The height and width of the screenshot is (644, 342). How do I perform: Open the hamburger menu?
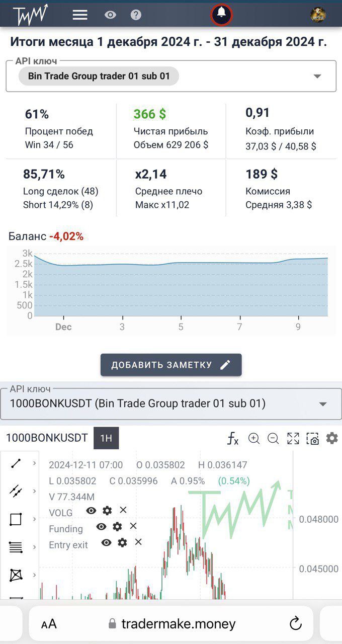[80, 15]
